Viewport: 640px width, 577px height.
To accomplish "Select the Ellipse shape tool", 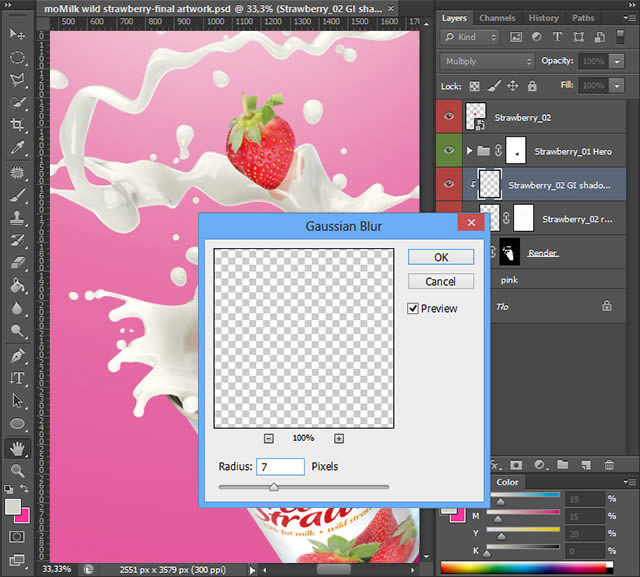I will pyautogui.click(x=17, y=424).
